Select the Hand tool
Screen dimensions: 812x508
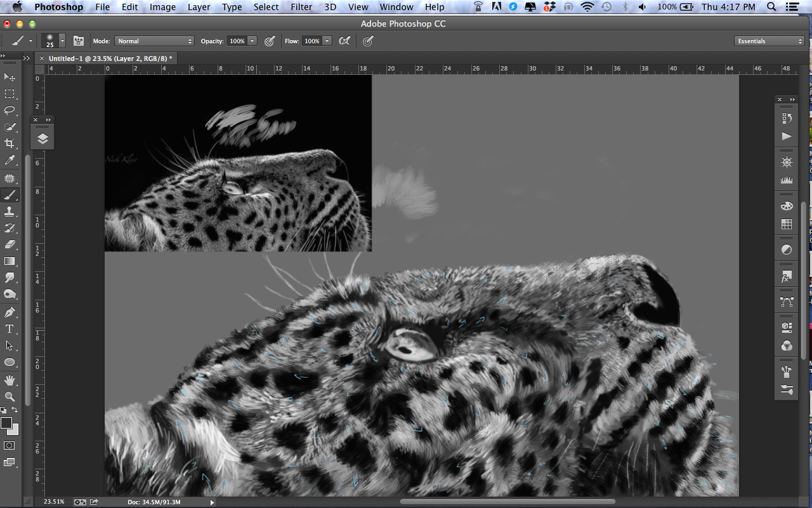pos(10,380)
